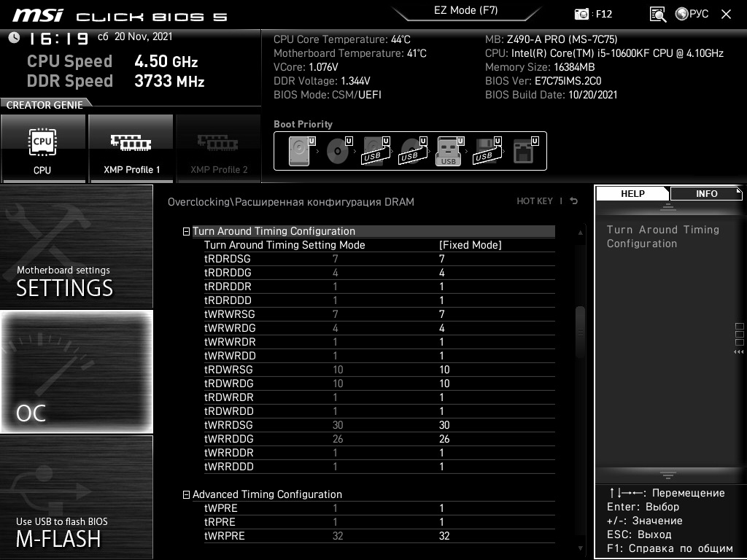Edit the tRDWRSG value 10

pos(444,370)
